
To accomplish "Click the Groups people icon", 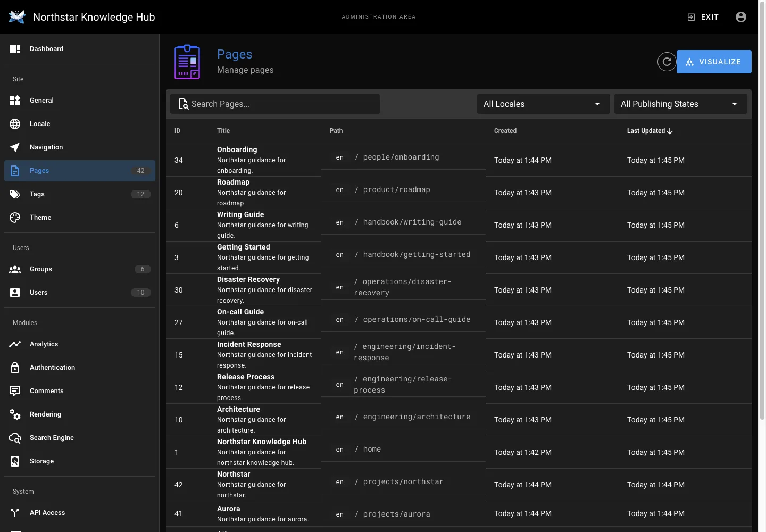I will [x=15, y=269].
